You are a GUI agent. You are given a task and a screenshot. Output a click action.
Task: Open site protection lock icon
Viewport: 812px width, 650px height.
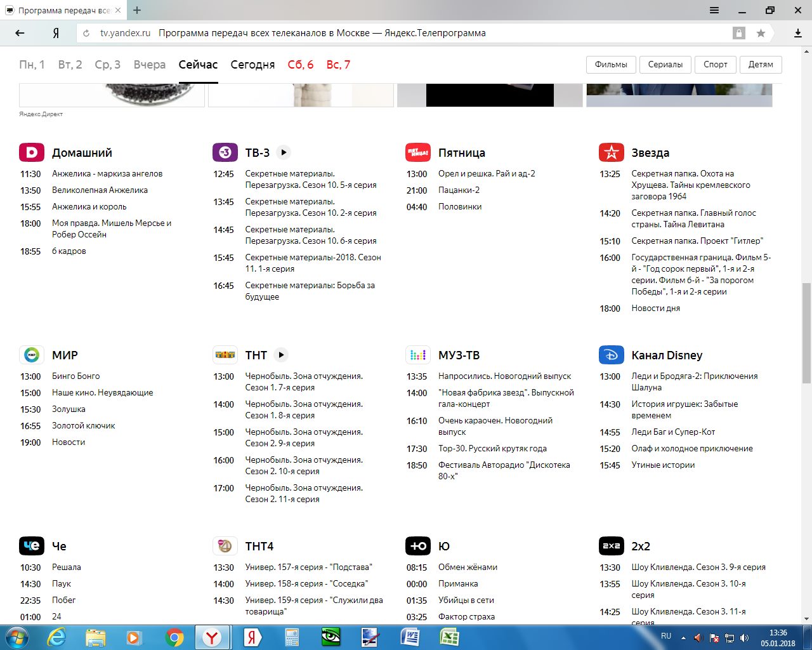739,33
